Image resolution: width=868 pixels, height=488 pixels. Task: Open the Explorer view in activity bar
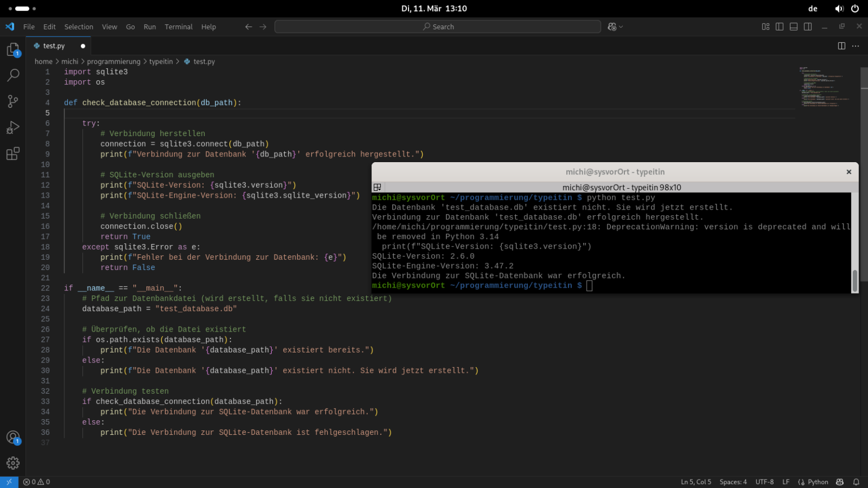click(x=12, y=50)
